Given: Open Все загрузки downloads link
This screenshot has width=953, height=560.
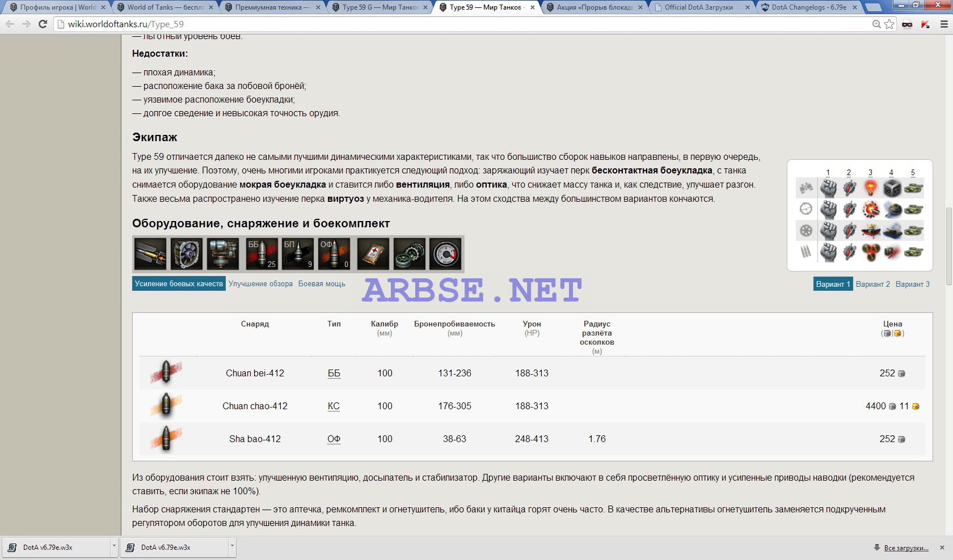Looking at the screenshot, I should coord(906,548).
